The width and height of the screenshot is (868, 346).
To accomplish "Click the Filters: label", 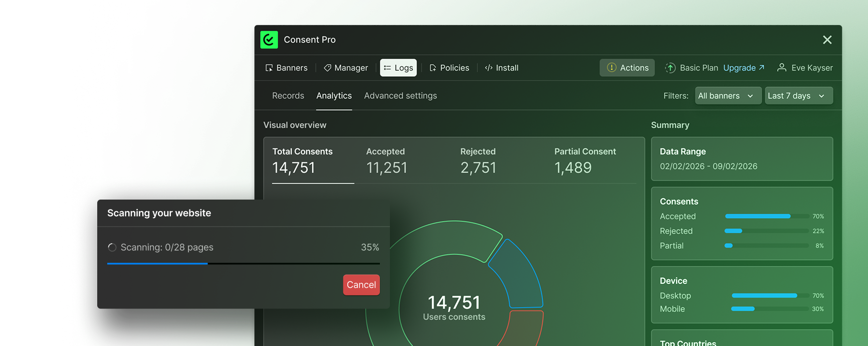I will pyautogui.click(x=676, y=96).
